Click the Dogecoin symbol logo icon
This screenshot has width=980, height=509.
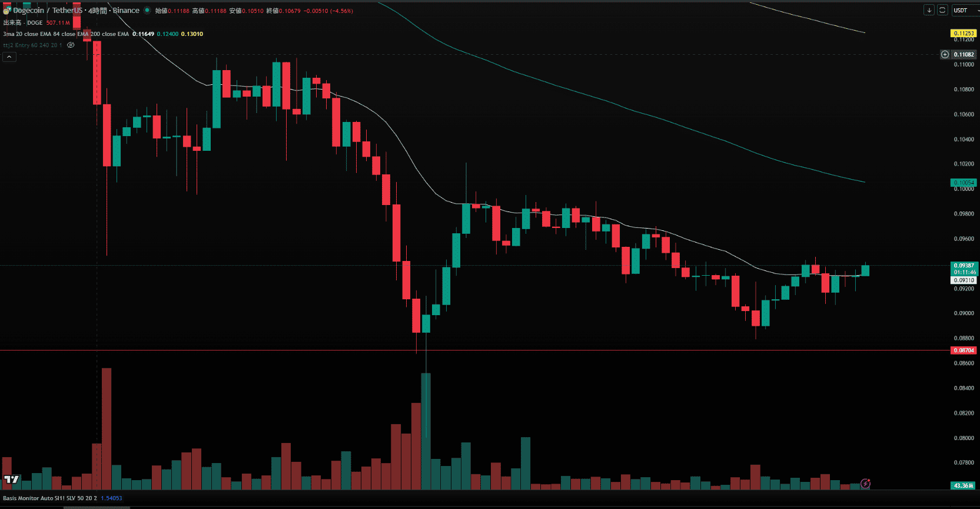point(6,11)
